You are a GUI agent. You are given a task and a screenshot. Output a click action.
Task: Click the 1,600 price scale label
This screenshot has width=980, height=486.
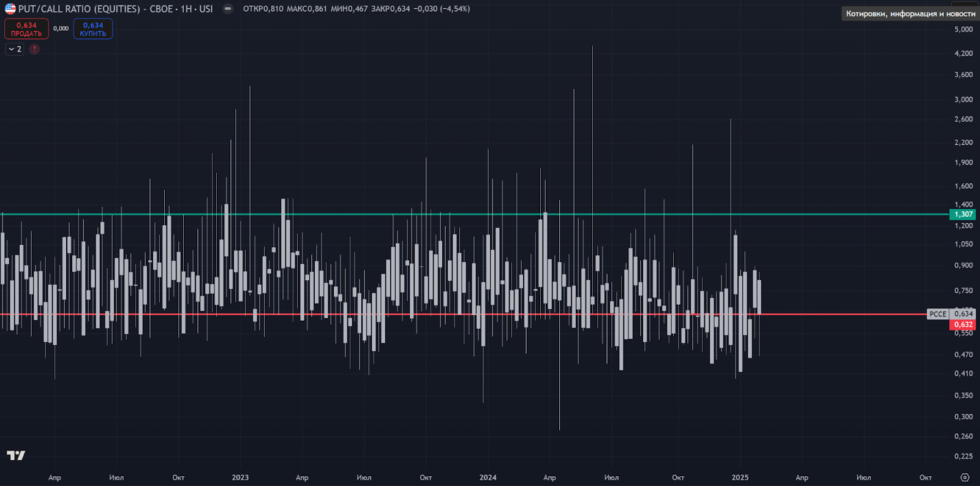pyautogui.click(x=963, y=186)
